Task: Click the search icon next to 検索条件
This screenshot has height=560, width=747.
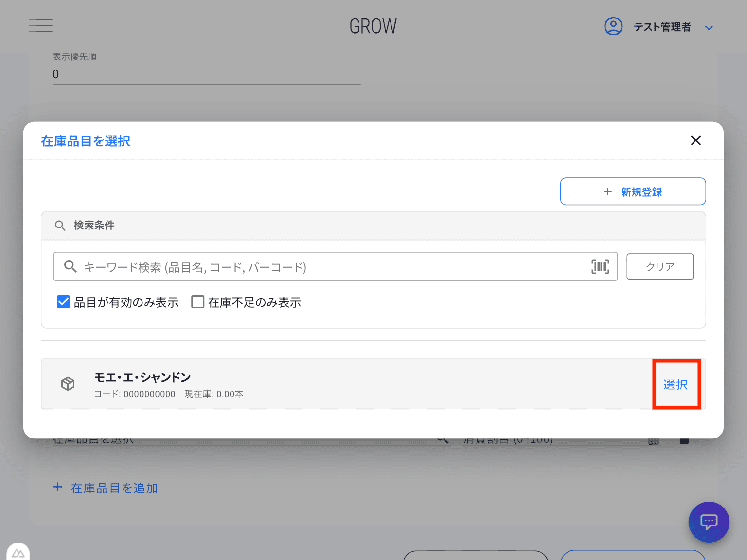Action: pos(60,226)
